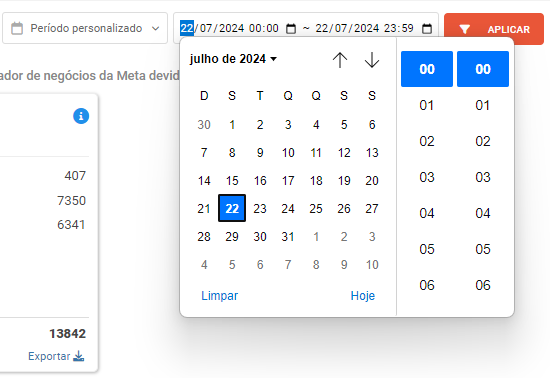
Task: Open the Período personalizado dropdown
Action: point(85,28)
